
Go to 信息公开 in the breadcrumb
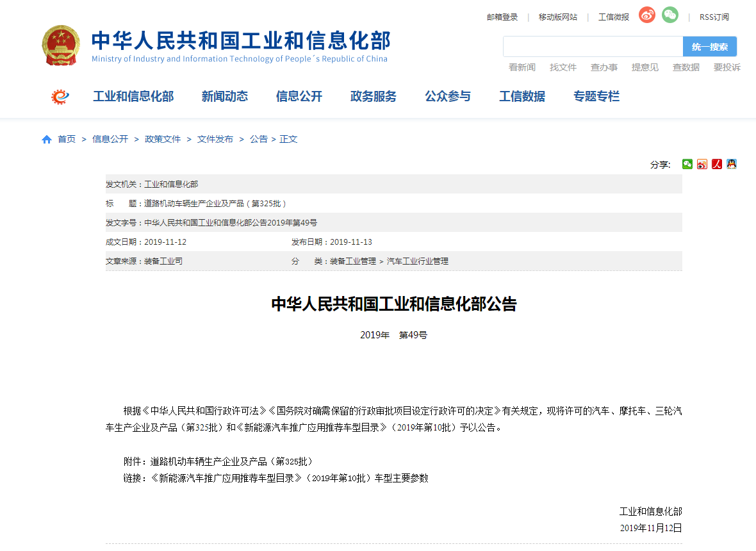point(110,139)
